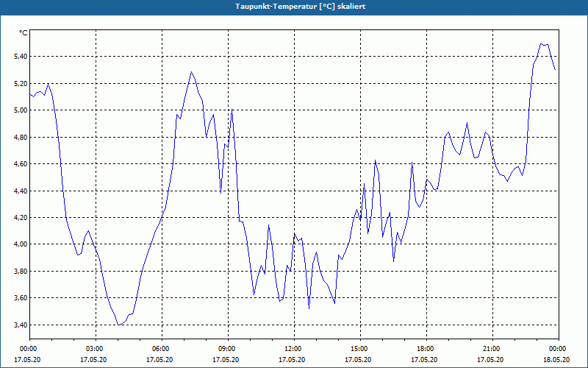Click the 18:00 time axis label
The width and height of the screenshot is (588, 368).
(x=426, y=349)
